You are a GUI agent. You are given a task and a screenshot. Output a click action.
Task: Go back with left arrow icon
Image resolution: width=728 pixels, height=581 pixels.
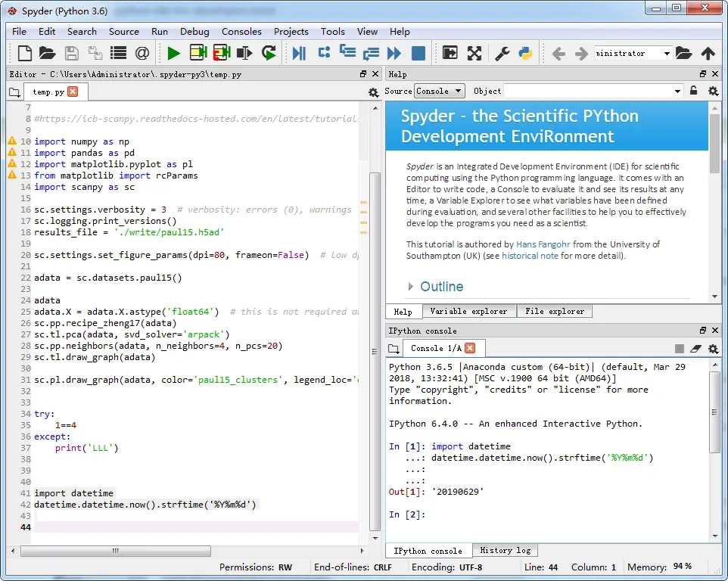click(558, 54)
